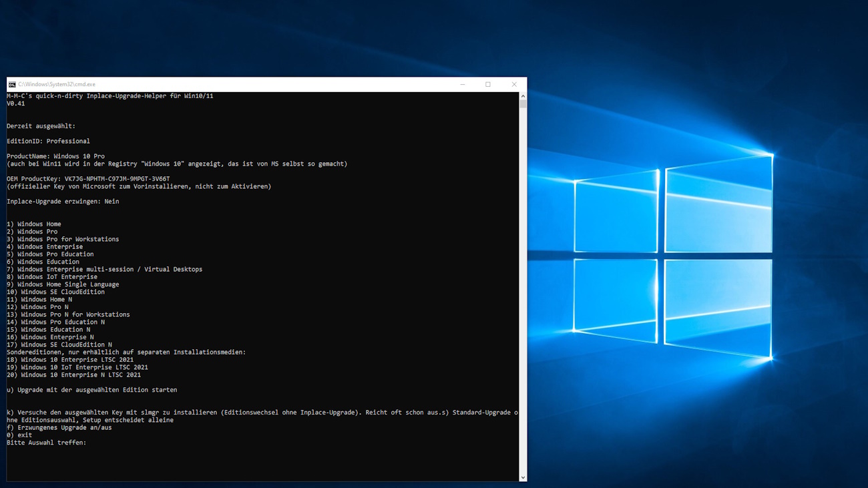
Task: Click "14) Windows Pro Education N" entry
Action: click(x=55, y=322)
